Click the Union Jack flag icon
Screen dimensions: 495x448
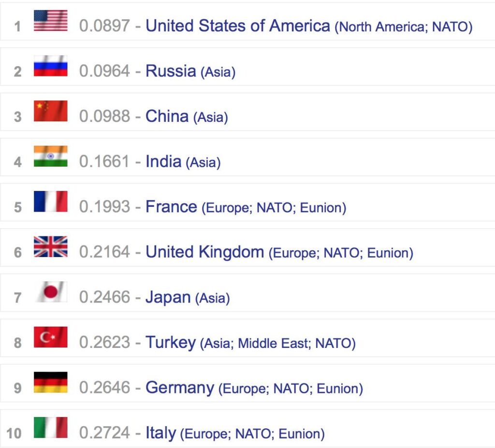click(50, 246)
